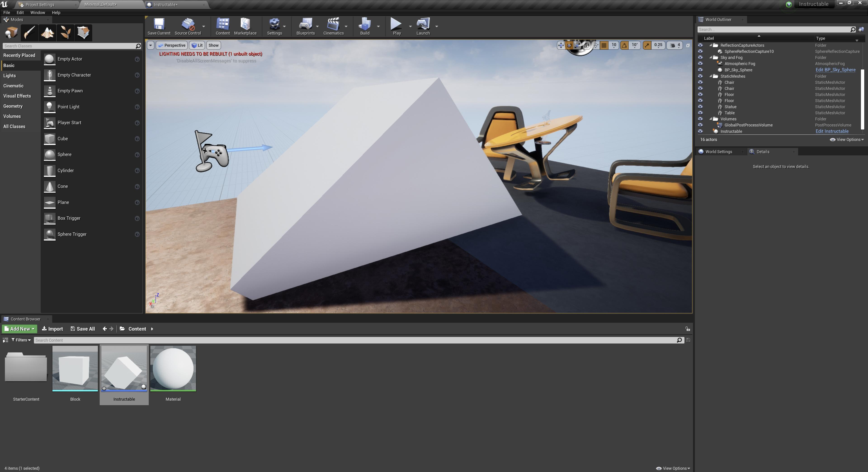Toggle scale snapping on/off
This screenshot has height=472, width=868.
point(647,45)
